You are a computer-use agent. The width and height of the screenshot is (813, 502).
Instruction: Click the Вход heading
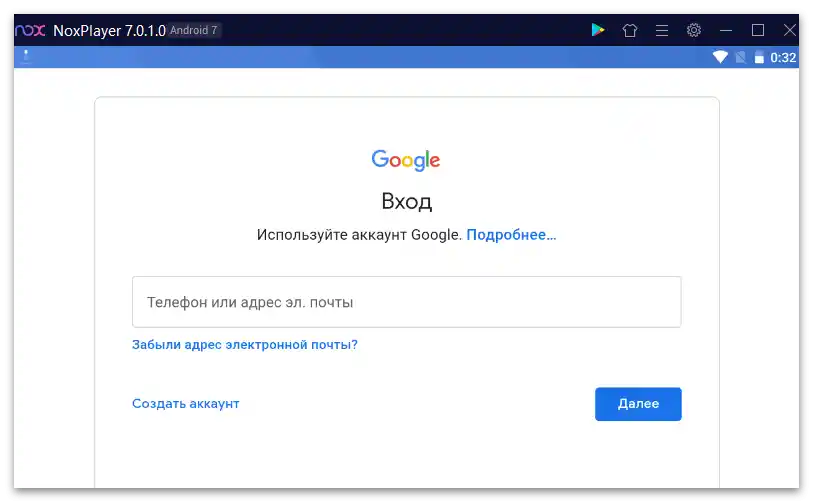point(406,201)
